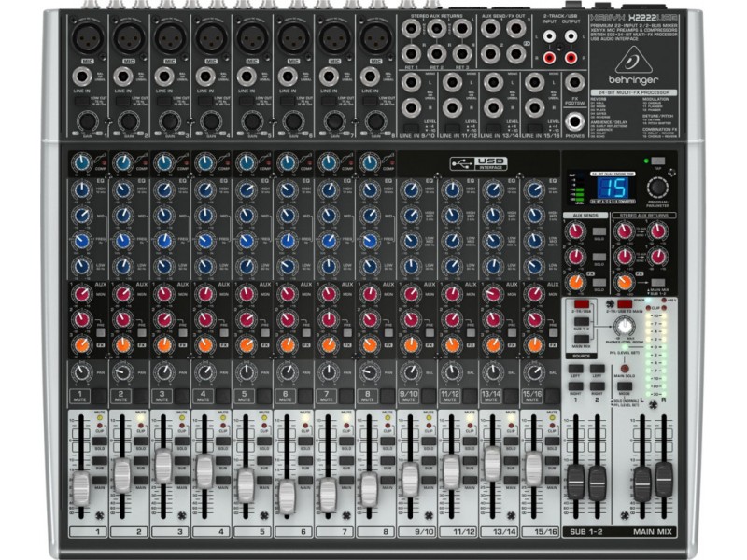The height and width of the screenshot is (560, 747).
Task: Click the FX FOOTSW jack
Action: click(x=574, y=83)
